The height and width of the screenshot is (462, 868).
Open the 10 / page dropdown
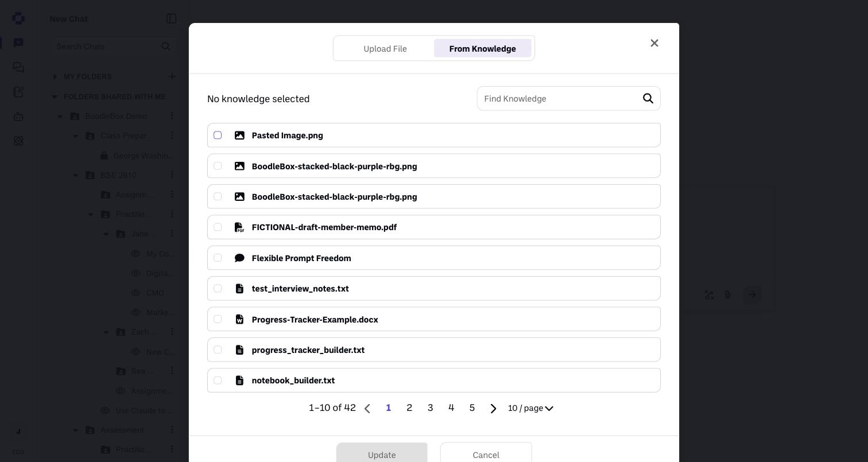point(530,408)
